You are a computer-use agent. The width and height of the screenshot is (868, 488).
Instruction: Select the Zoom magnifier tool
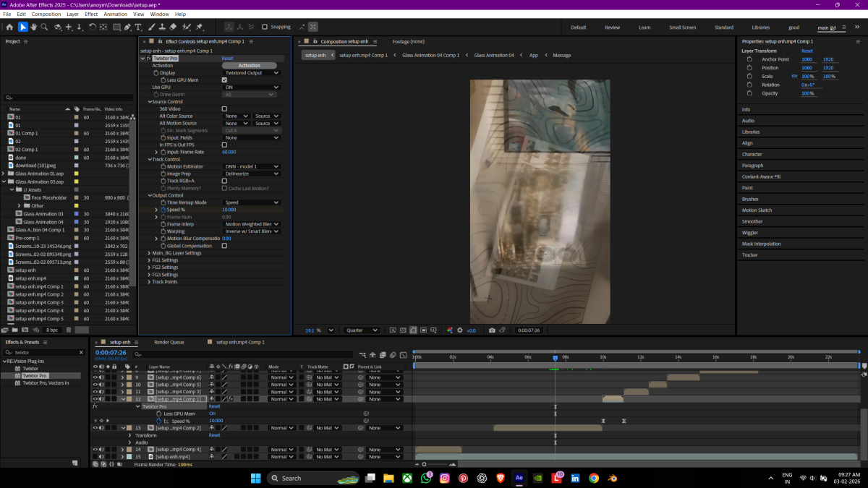[x=45, y=27]
